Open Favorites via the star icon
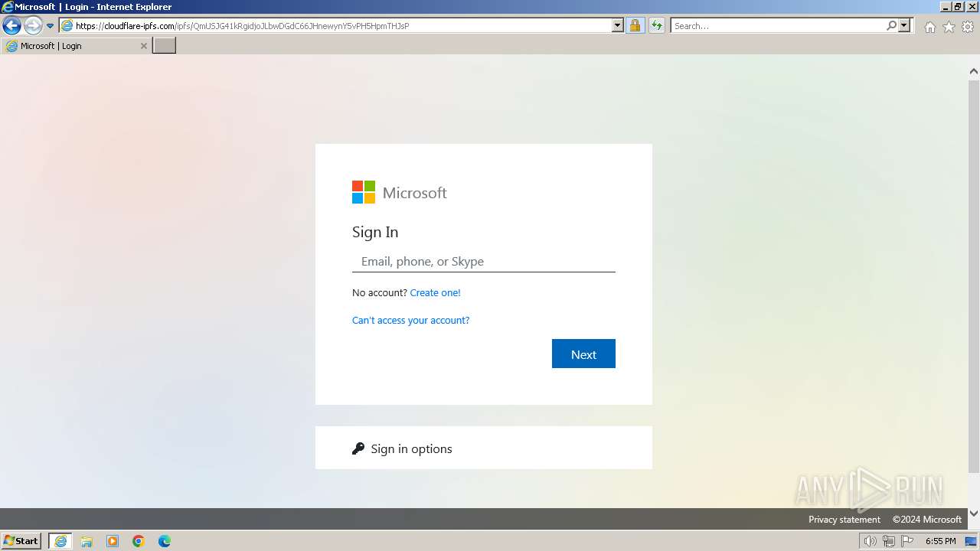 (949, 27)
